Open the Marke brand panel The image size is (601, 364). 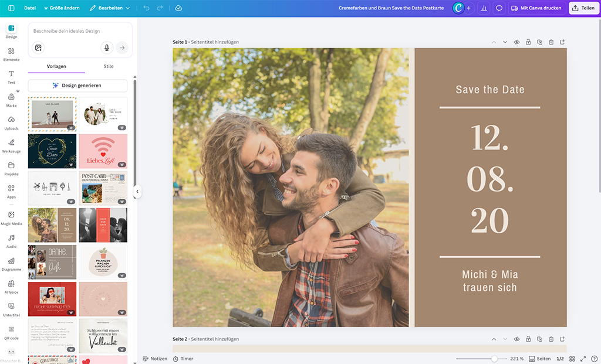pos(11,100)
